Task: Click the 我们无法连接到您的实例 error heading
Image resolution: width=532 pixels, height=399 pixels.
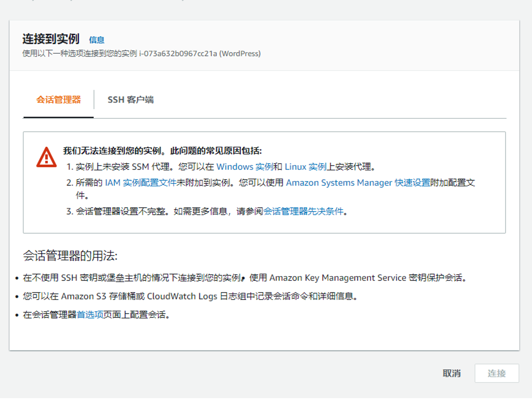Action: pyautogui.click(x=163, y=151)
